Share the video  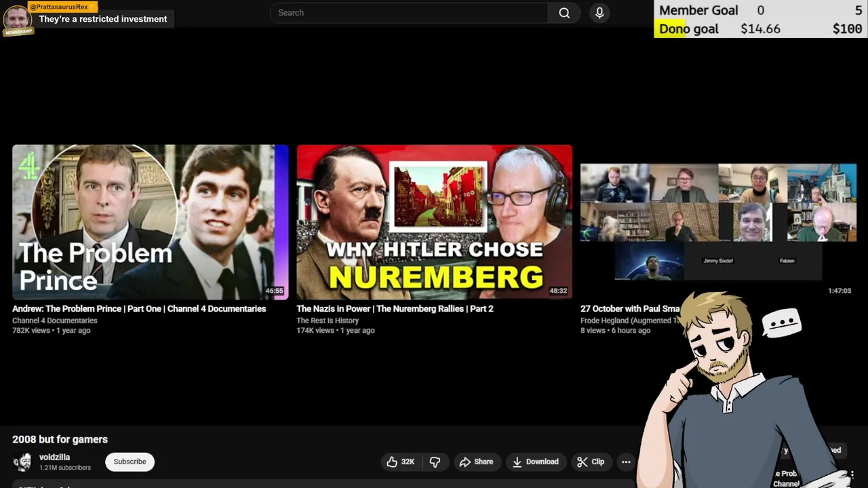pyautogui.click(x=476, y=462)
